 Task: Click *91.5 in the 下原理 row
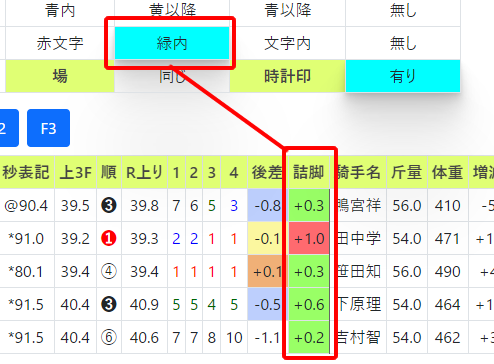click(x=26, y=305)
